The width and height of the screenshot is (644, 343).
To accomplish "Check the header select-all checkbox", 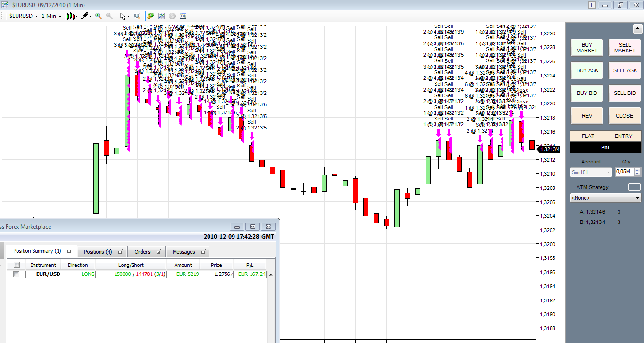I will 17,265.
